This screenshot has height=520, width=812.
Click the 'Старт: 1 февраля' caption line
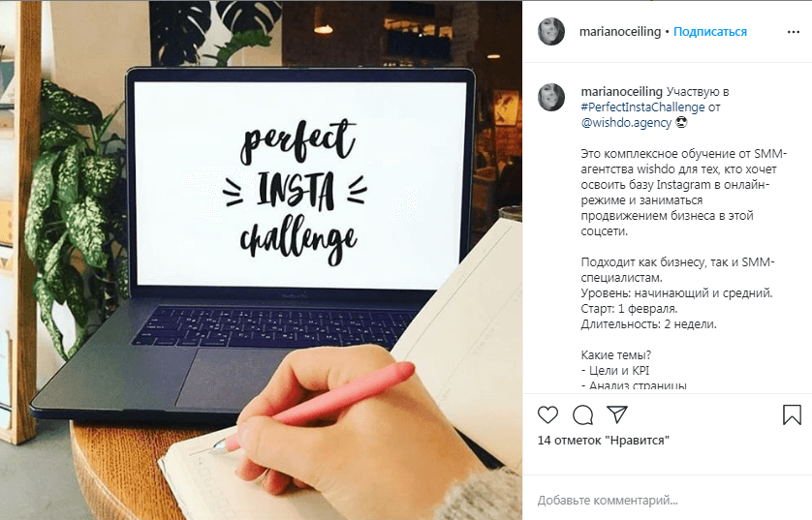click(x=629, y=309)
